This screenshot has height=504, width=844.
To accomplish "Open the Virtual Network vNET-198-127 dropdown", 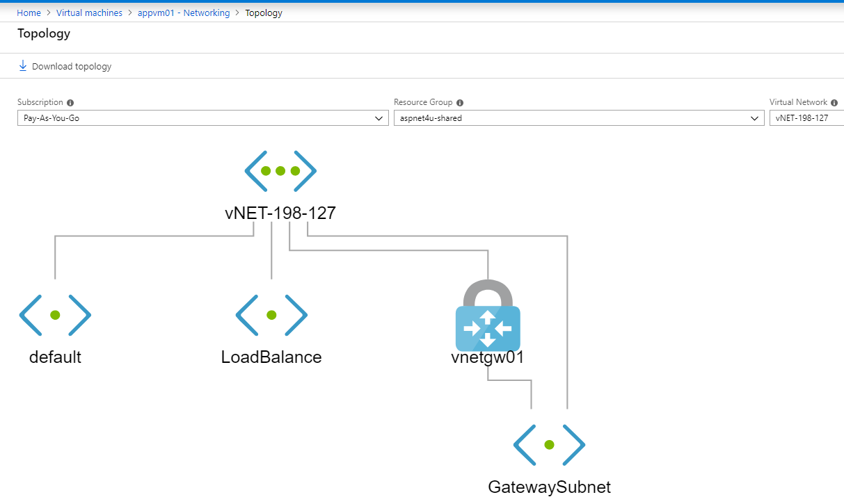I will pos(806,118).
